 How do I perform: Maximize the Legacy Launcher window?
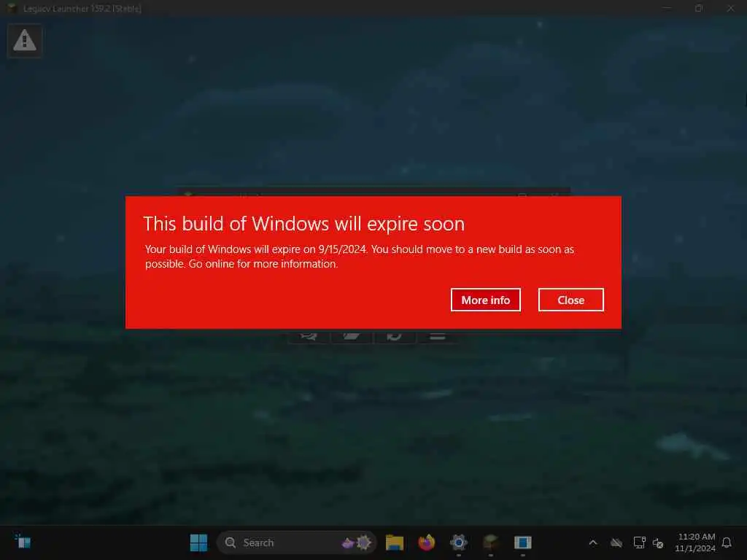point(698,8)
